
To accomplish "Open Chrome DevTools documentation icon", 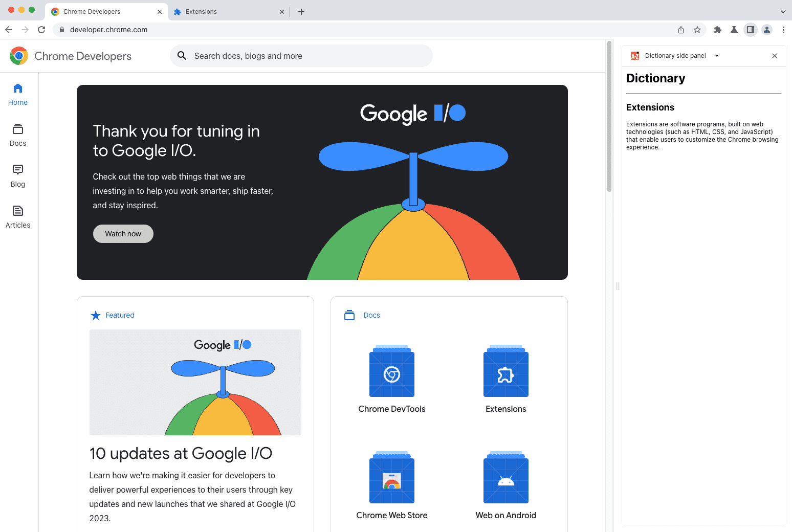I will (391, 372).
